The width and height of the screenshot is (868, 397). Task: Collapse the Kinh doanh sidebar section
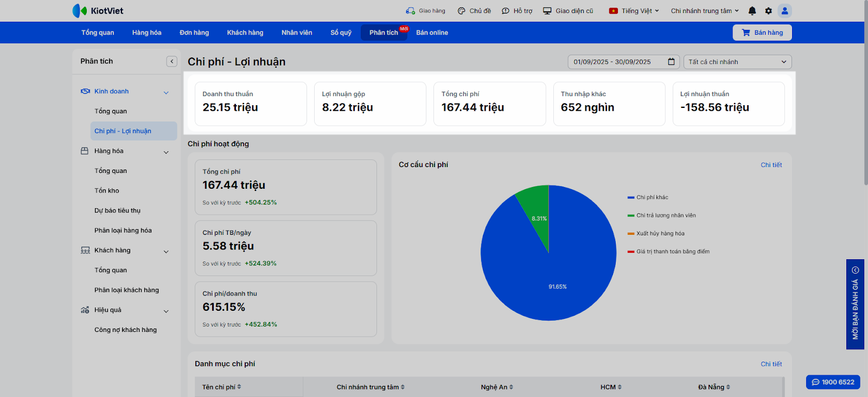166,92
